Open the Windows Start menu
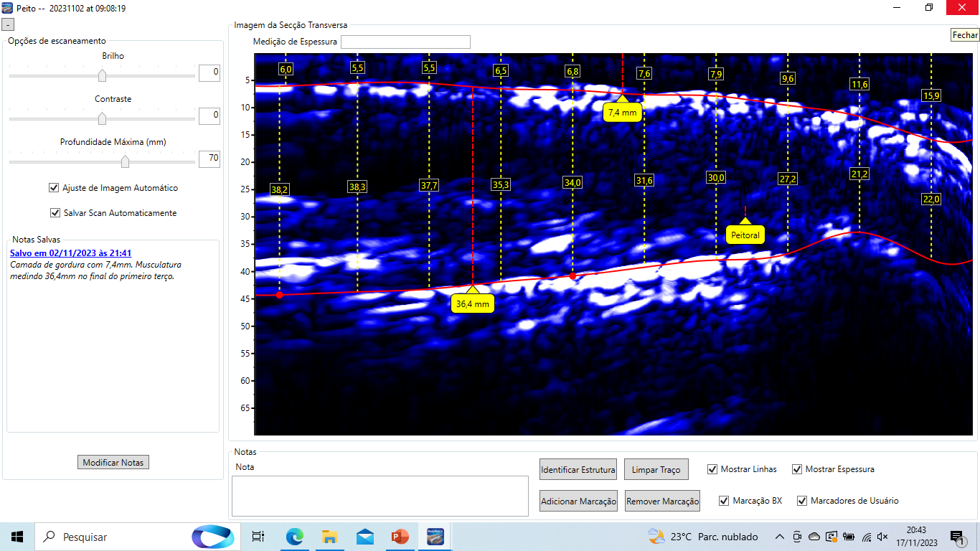Screen dimensions: 980x551 (17, 537)
